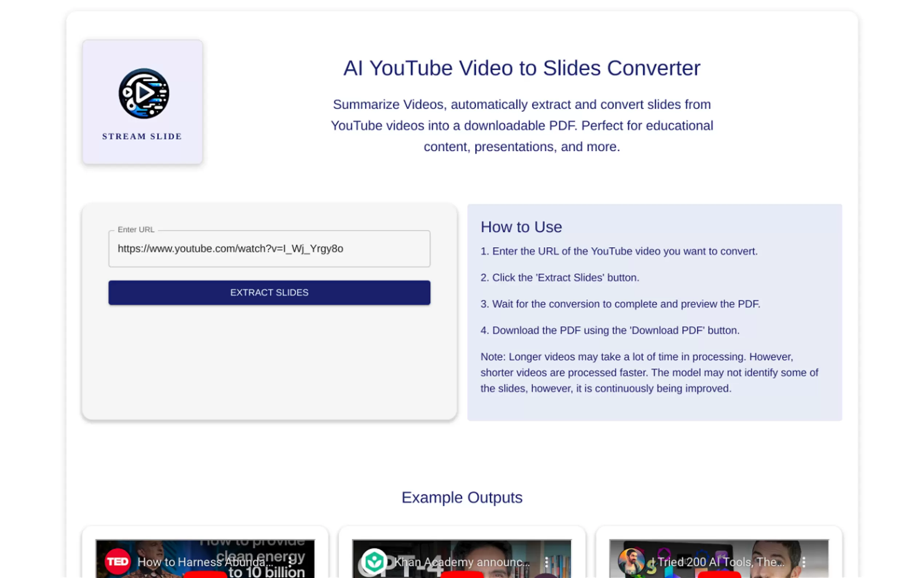
Task: Open the 'I Tried 200 AI Tools, The...' video title
Action: pyautogui.click(x=718, y=562)
